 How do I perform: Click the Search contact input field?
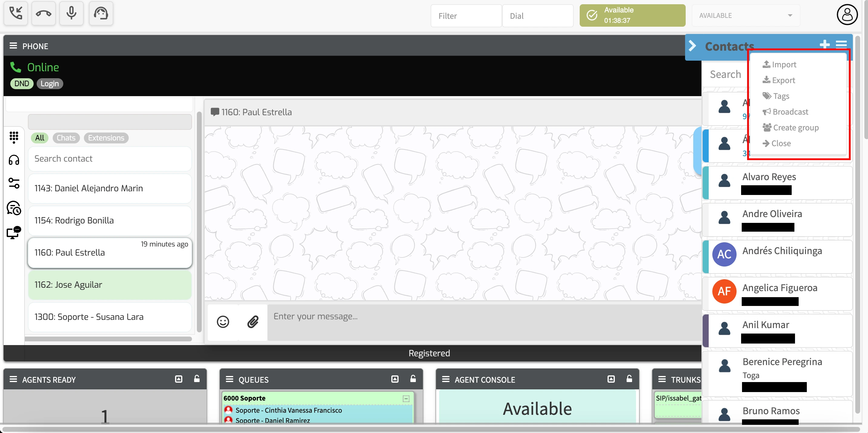pos(110,159)
